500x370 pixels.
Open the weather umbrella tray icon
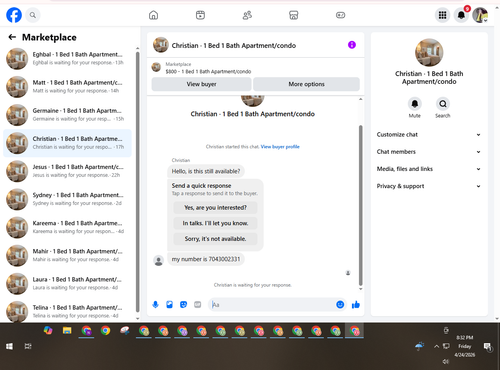[x=420, y=346]
